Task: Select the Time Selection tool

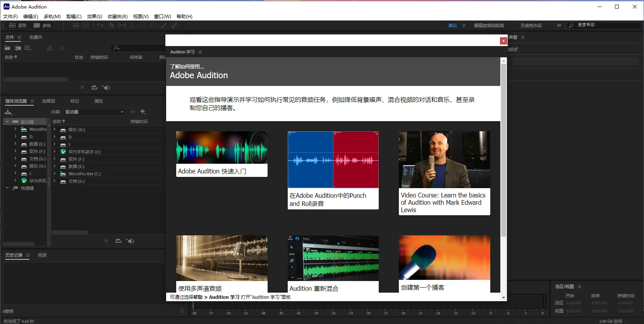Action: tap(132, 25)
